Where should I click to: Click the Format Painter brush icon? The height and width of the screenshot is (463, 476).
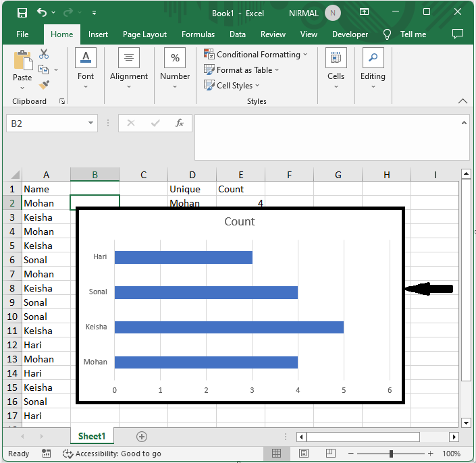44,85
